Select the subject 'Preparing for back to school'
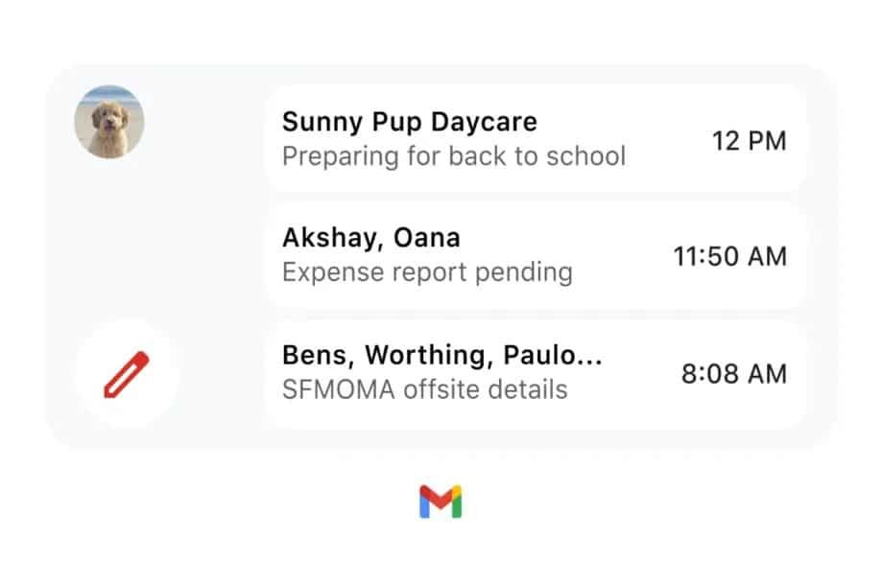Image resolution: width=883 pixels, height=588 pixels. (x=454, y=156)
